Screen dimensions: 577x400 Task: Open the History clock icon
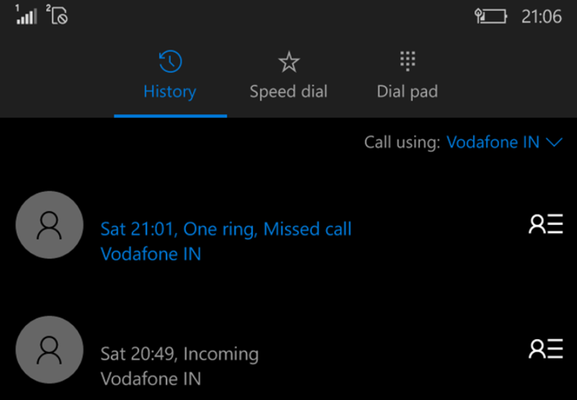(x=170, y=61)
